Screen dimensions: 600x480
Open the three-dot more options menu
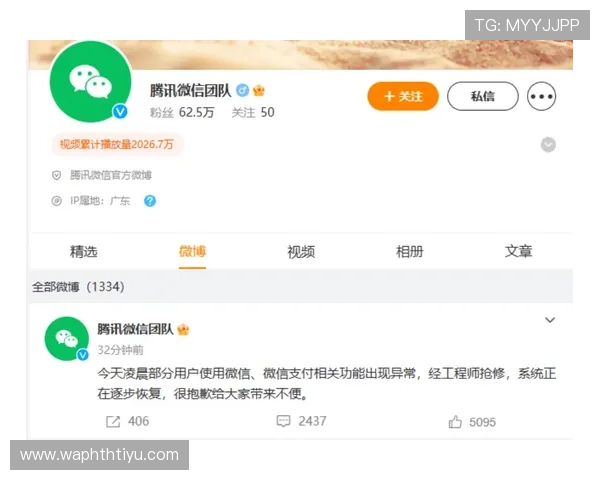[x=541, y=96]
